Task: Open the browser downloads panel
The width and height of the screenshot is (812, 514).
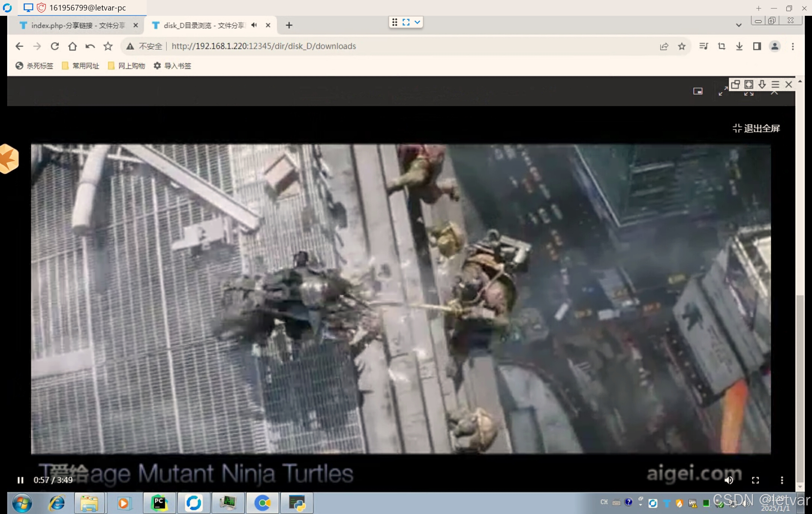Action: [739, 46]
